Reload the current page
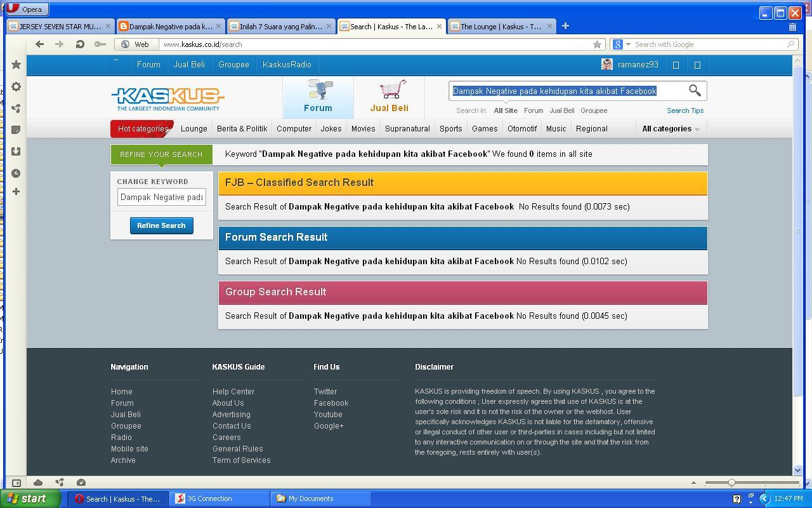 (79, 44)
